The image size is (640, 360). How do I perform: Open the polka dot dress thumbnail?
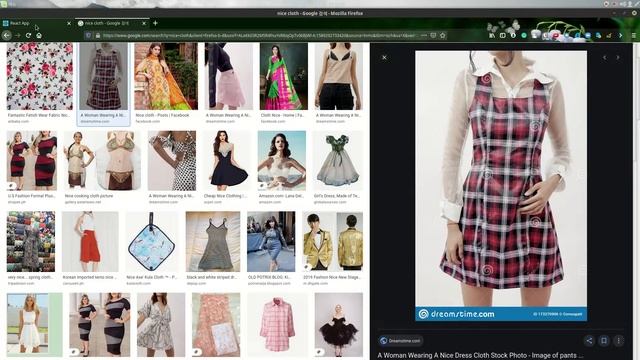(x=172, y=160)
